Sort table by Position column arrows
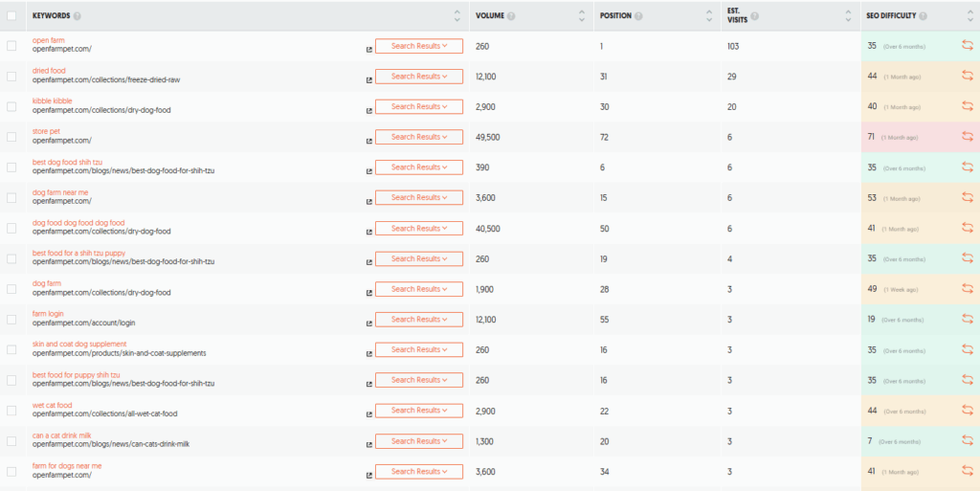The height and width of the screenshot is (491, 980). (x=709, y=16)
